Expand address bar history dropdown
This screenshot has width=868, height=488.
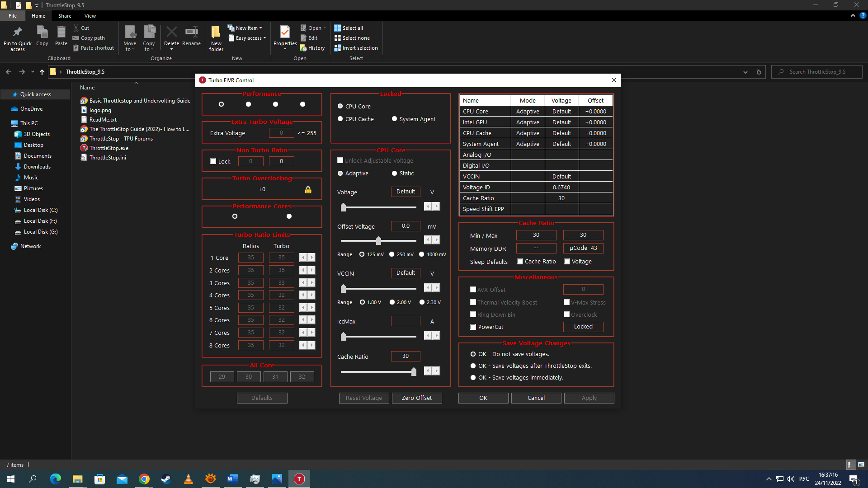[x=745, y=72]
